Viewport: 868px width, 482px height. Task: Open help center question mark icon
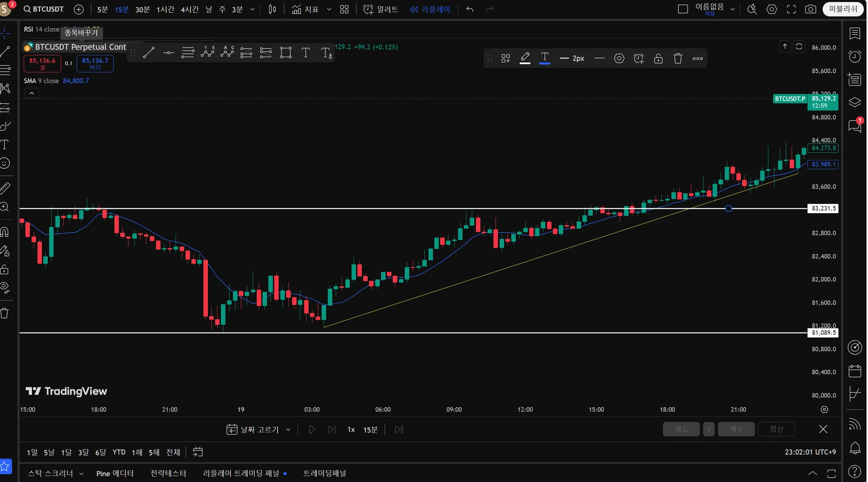(855, 472)
